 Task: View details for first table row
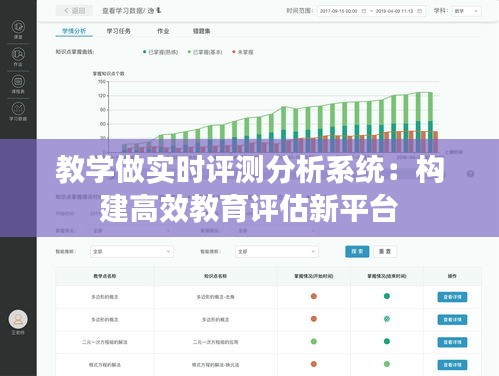[452, 297]
